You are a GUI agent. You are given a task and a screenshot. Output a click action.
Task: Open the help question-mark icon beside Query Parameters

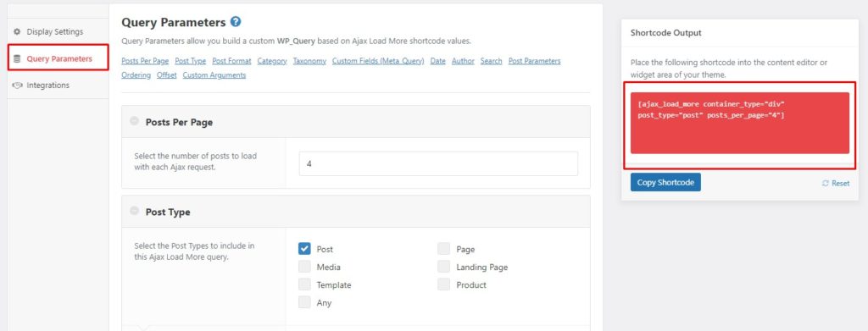pos(236,22)
